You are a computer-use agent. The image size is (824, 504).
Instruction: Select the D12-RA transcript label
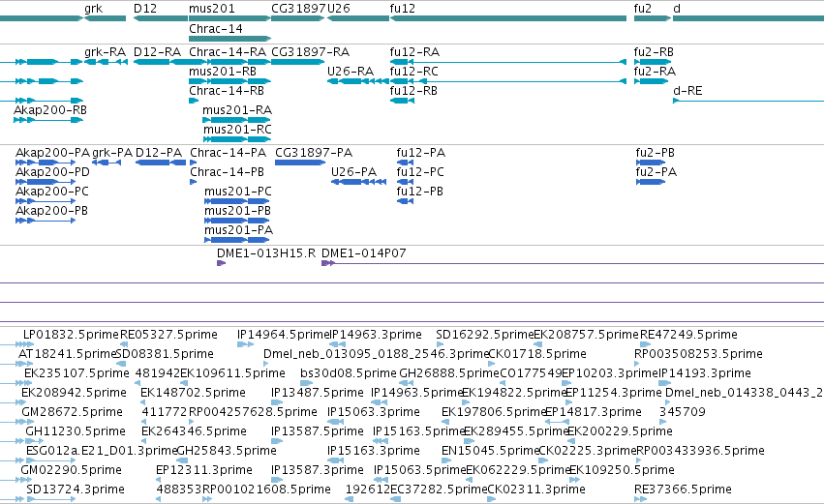point(157,52)
